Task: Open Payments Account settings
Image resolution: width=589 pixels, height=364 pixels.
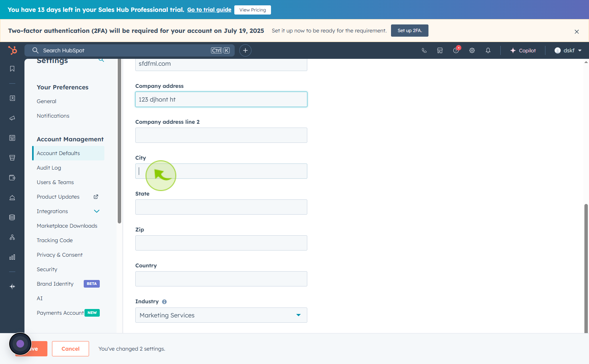Action: point(60,313)
